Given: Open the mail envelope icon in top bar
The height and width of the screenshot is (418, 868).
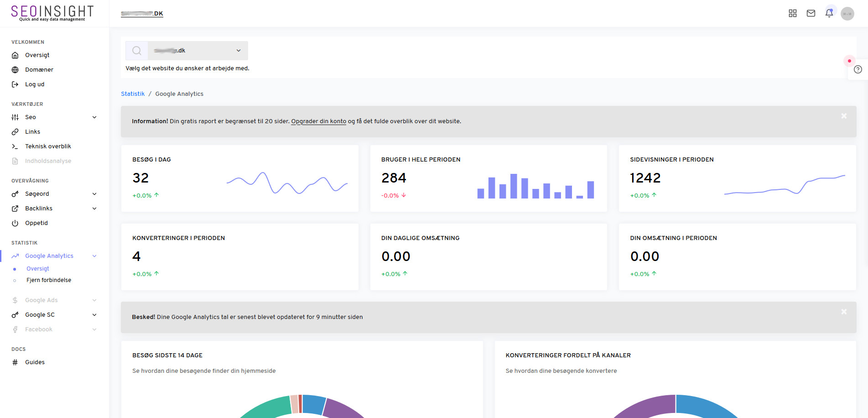Looking at the screenshot, I should (811, 13).
